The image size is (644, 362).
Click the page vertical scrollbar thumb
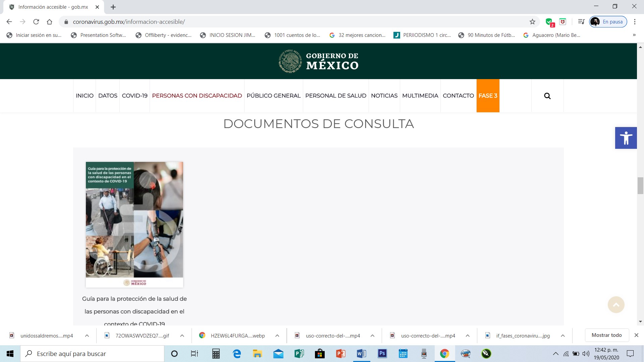tap(640, 186)
